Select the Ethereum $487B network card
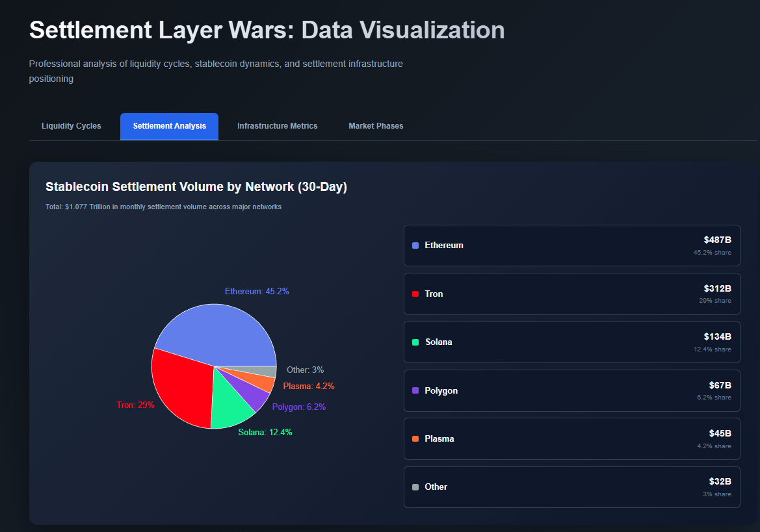Viewport: 760px width, 532px height. (x=571, y=246)
